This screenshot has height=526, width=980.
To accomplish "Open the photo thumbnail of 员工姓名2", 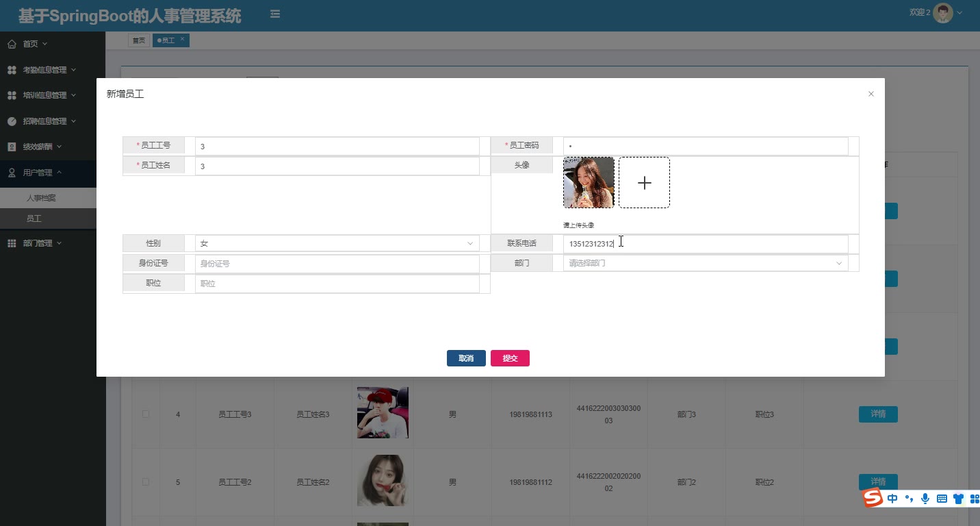I will coord(383,481).
